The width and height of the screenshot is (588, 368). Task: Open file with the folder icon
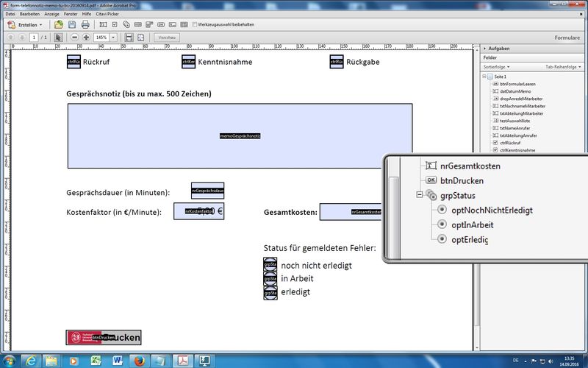59,24
